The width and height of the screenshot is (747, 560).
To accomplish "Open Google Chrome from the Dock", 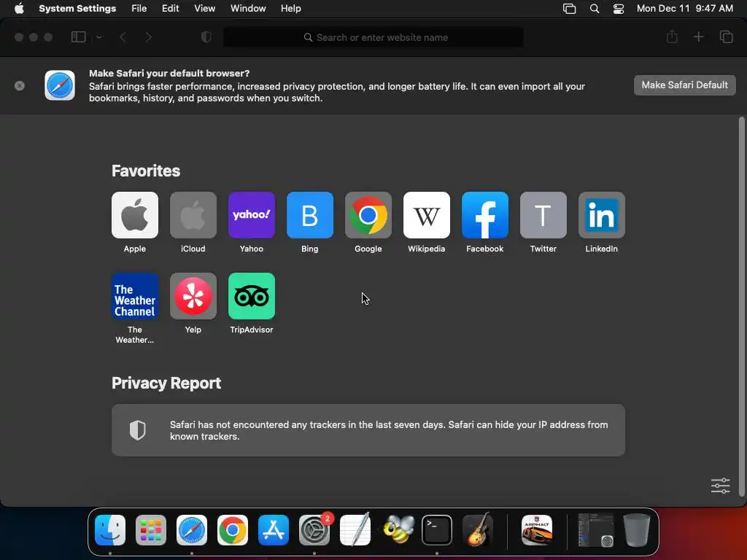I will tap(233, 530).
